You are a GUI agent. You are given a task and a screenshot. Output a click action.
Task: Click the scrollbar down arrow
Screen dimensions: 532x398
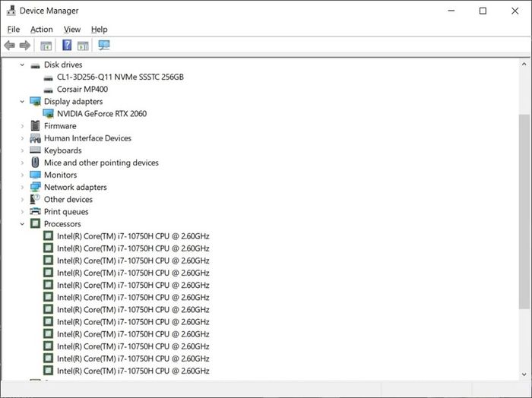(524, 374)
